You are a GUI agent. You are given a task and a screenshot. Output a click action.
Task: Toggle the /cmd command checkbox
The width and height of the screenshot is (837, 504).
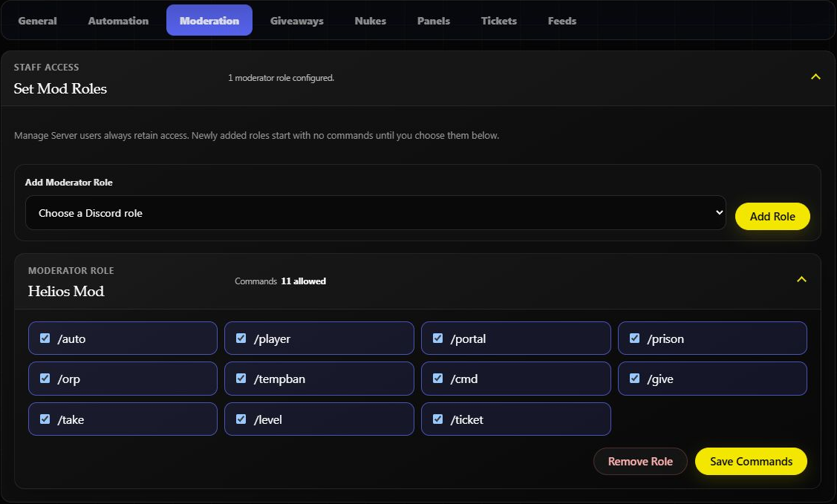coord(437,378)
